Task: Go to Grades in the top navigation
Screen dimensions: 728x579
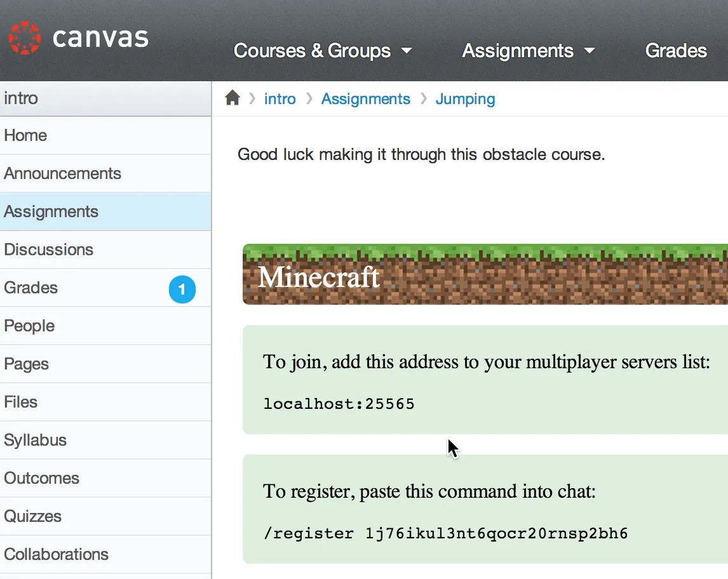Action: point(676,51)
